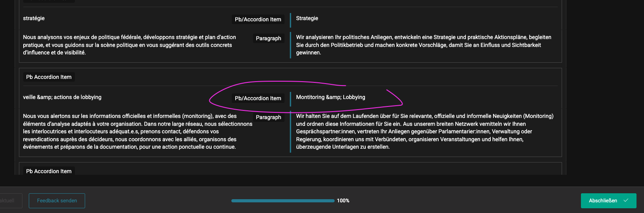Click the Pb/Accordion Item tag beside 'stratégie'
Viewport: 644px width, 213px height.
258,19
